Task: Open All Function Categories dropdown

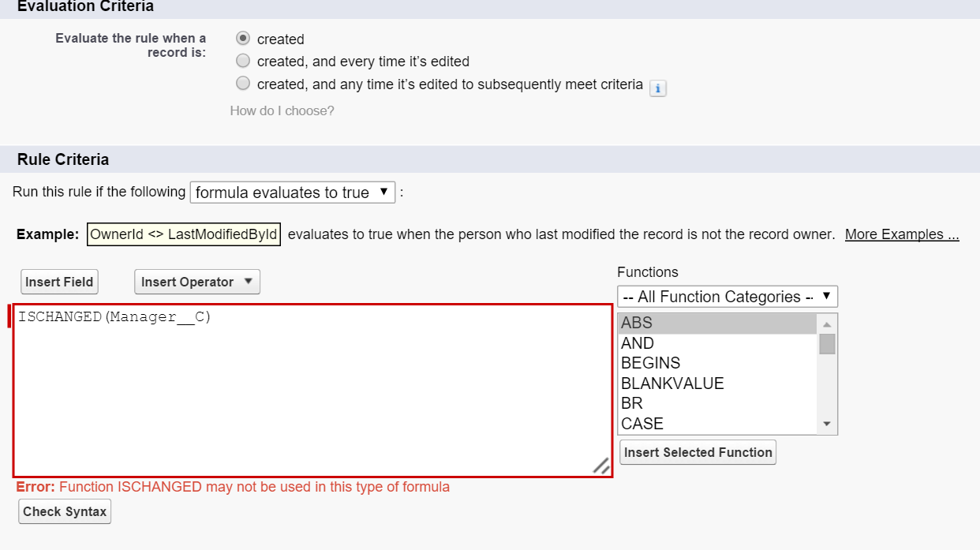Action: (727, 297)
